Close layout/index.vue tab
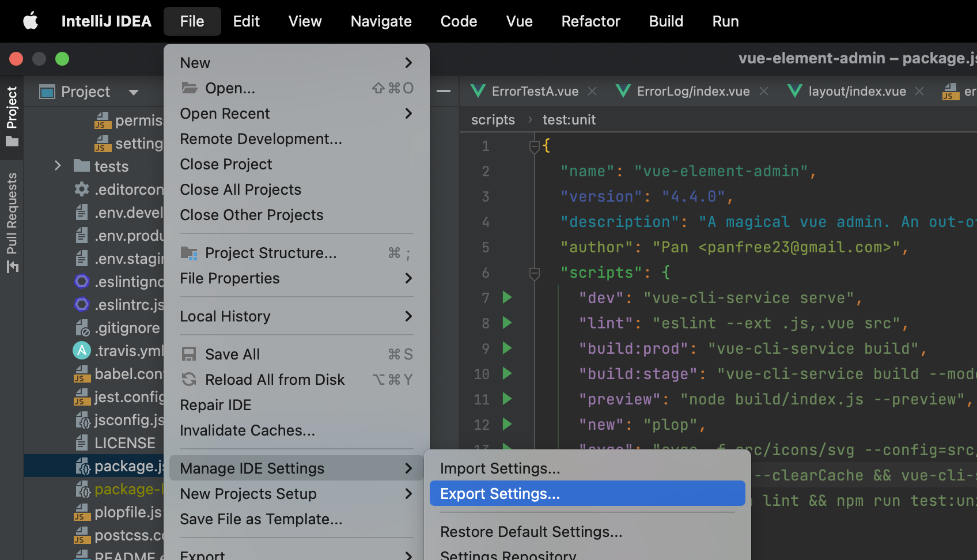Screen dimensions: 977x560 coord(919,91)
